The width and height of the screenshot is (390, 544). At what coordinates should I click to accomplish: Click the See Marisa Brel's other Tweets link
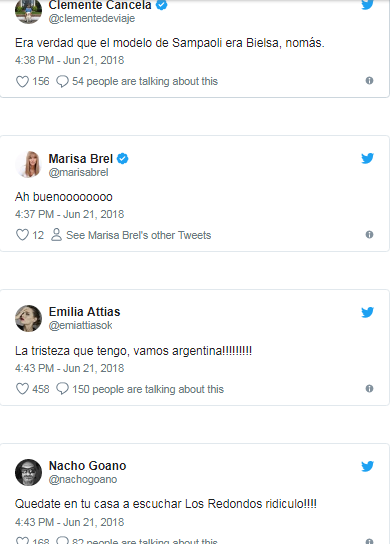(138, 235)
